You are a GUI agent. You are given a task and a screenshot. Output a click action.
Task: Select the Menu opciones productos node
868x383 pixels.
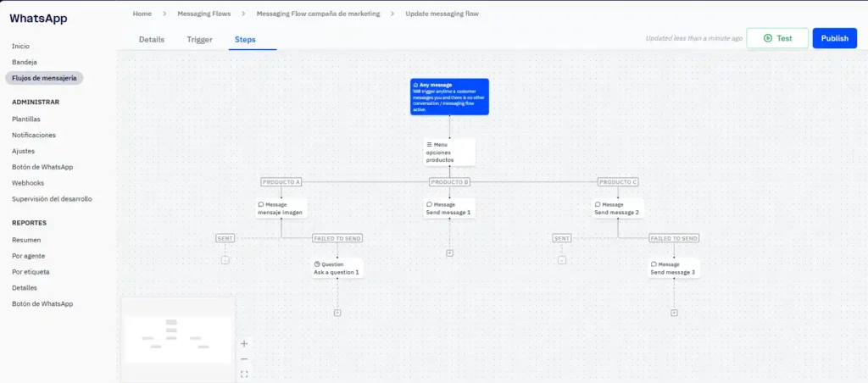449,152
